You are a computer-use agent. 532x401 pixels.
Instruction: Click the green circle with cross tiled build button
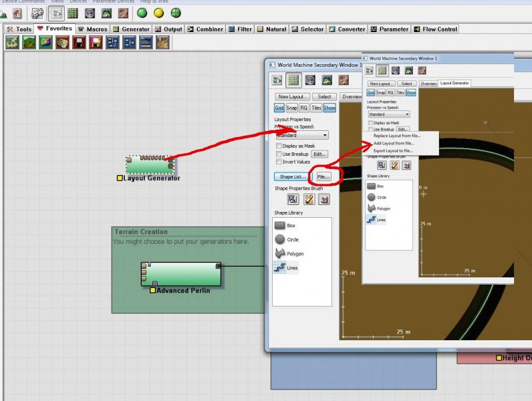tap(176, 13)
